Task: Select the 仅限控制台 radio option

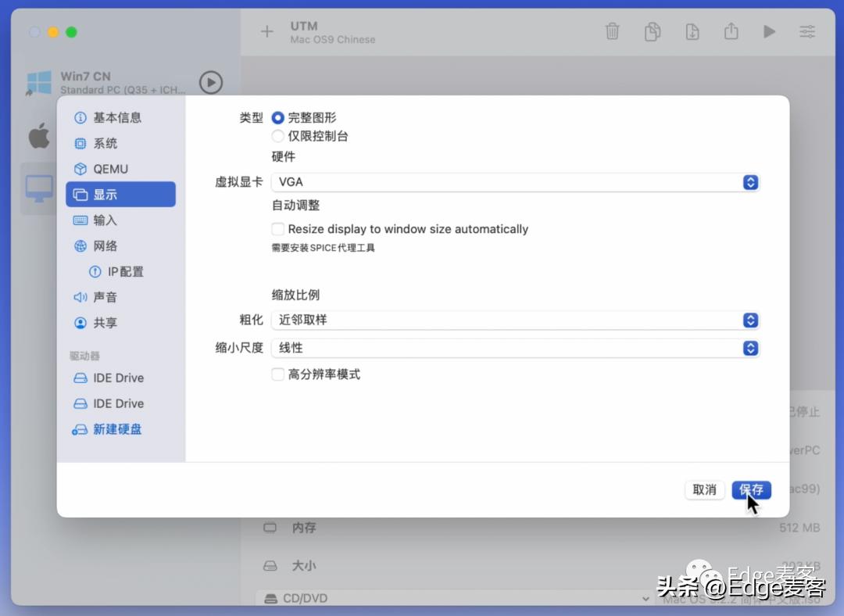Action: click(278, 135)
